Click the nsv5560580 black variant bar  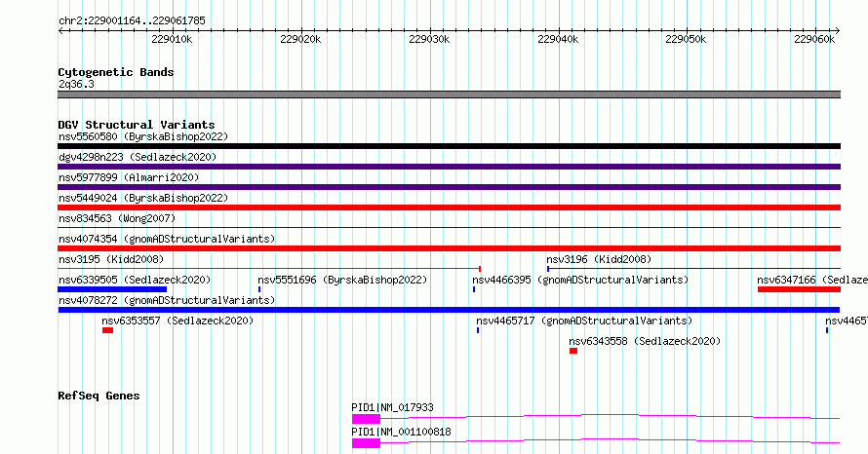[x=449, y=146]
